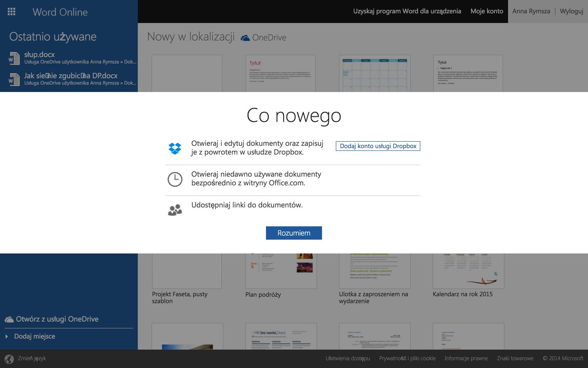Click the Word document icon beside Jak się nie zgubić na DP.docx

[14, 79]
